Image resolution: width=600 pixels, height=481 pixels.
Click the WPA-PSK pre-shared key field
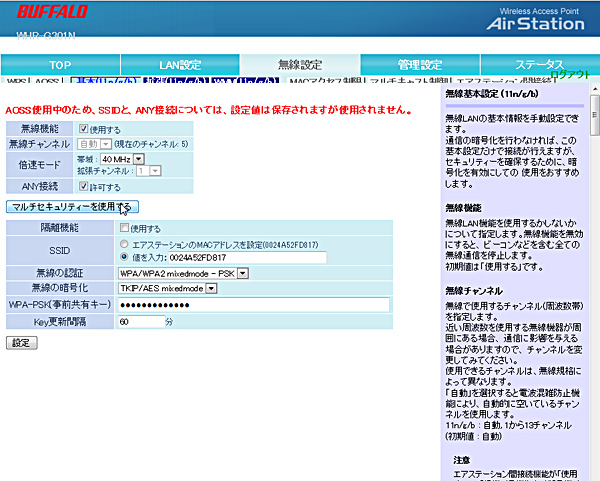pyautogui.click(x=252, y=305)
